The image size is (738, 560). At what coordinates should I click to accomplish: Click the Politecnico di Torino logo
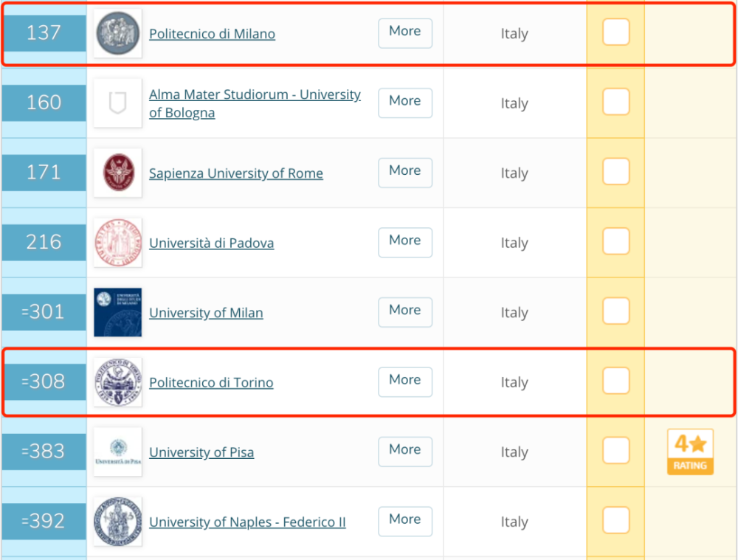coord(117,381)
